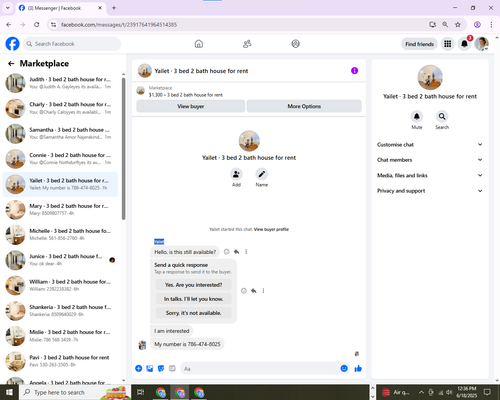Viewport: 500px width, 400px height.
Task: Bookmark this page with star icon
Action: (458, 24)
